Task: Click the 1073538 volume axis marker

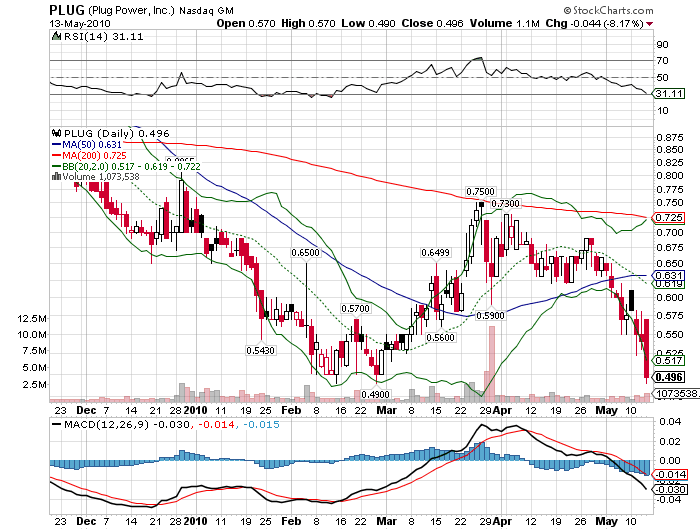Action: (676, 393)
